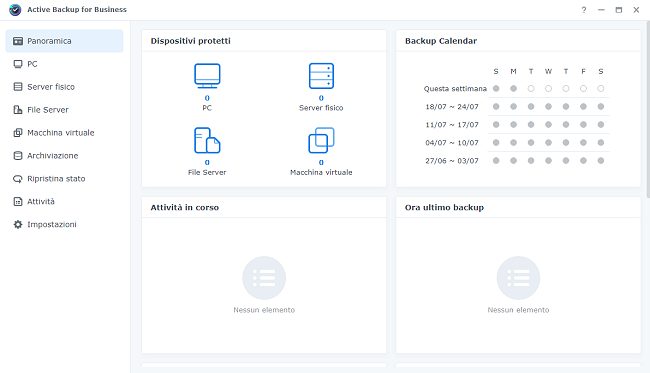
Task: Click Monday dot for Questa settimana
Action: point(514,88)
